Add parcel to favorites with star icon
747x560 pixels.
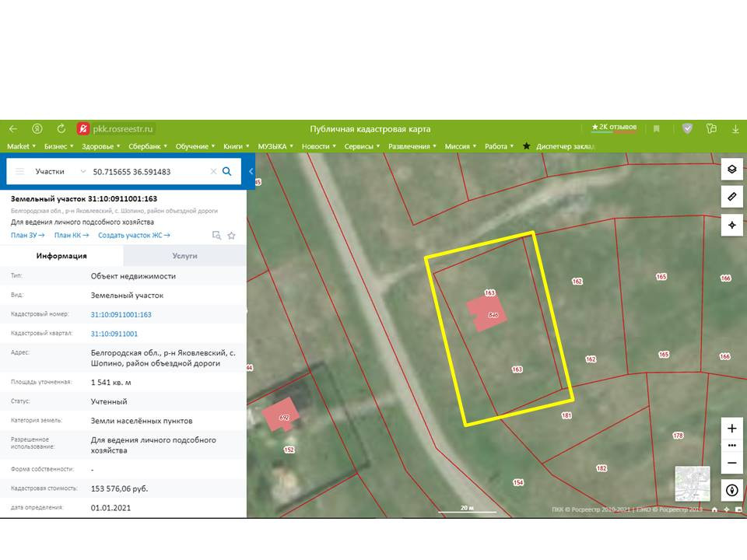[231, 236]
